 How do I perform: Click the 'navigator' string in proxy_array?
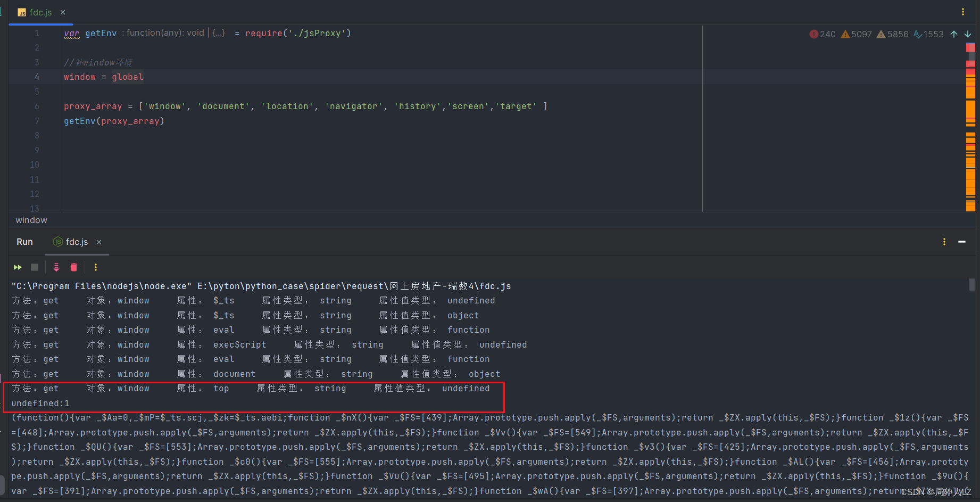(x=354, y=106)
